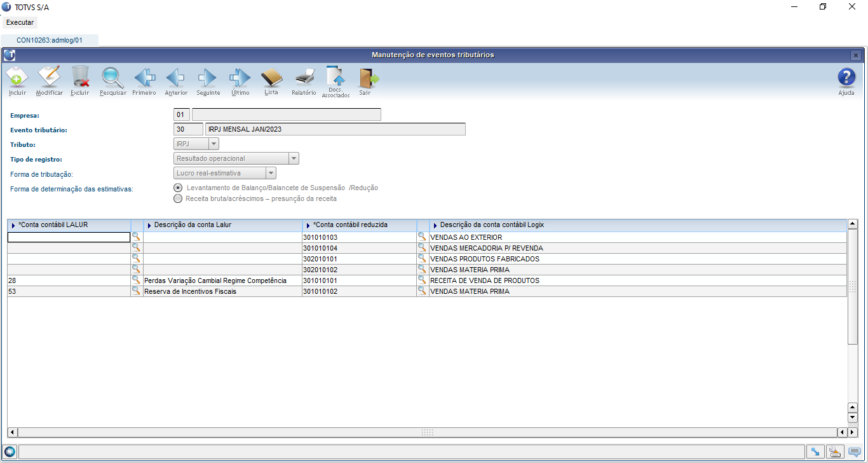Open LALUR lookup for account 28
Viewport: 868px width, 463px height.
136,280
